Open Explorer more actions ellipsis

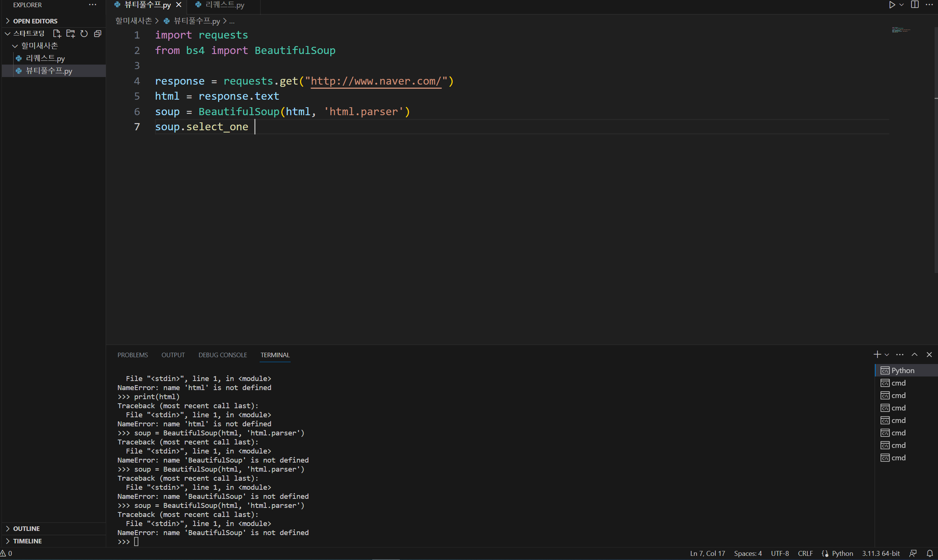click(93, 5)
